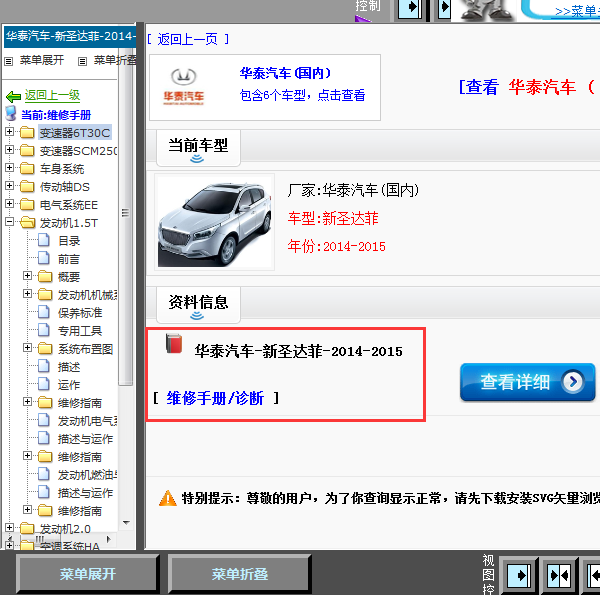Click the bottom 菜单折叠 button
The height and width of the screenshot is (595, 600).
point(240,574)
